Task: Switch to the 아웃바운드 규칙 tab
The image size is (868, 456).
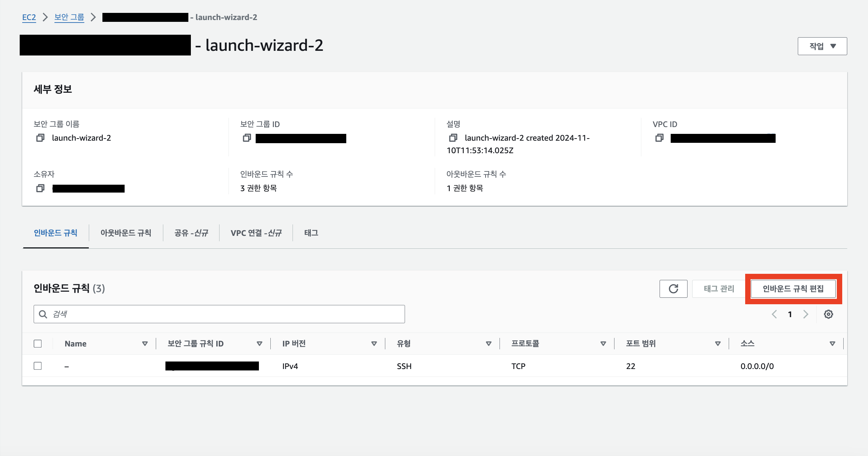Action: point(126,233)
